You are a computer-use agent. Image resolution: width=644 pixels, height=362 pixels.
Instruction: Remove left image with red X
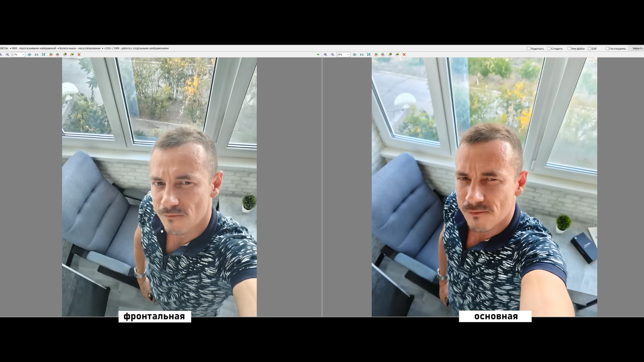click(79, 55)
